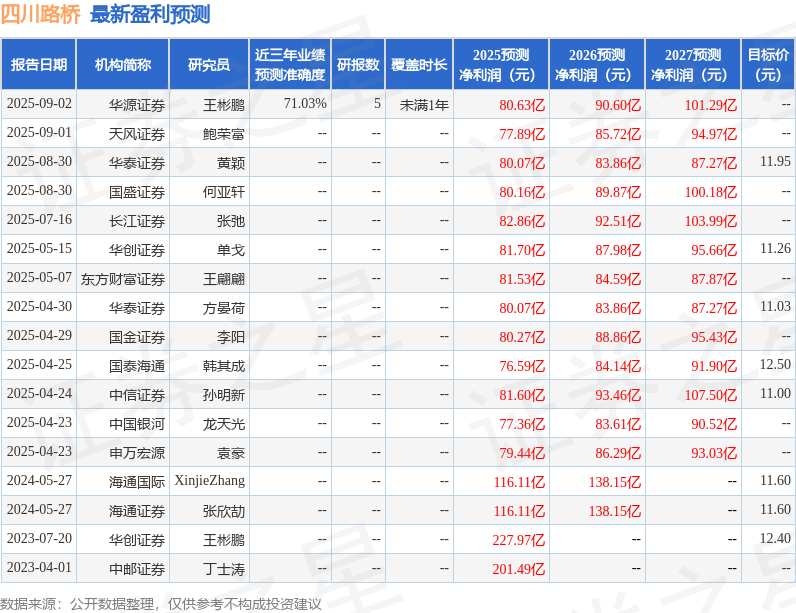Click the 201.49亿 forecast value
Viewport: 796px width, 613px height.
(x=518, y=569)
